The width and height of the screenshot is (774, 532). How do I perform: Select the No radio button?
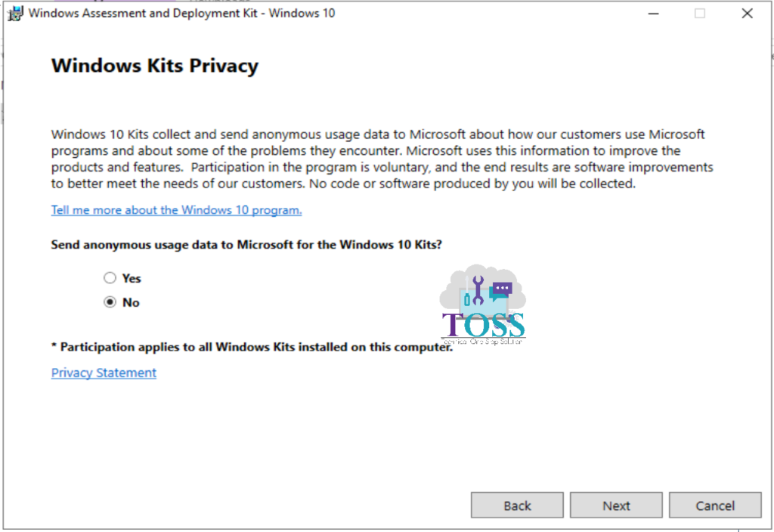click(x=110, y=302)
